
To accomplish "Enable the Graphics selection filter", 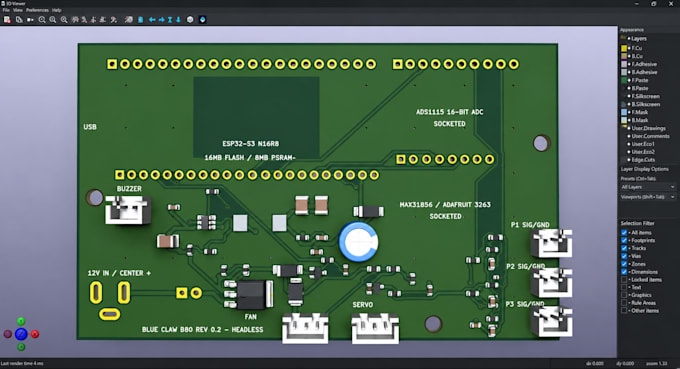I will pyautogui.click(x=624, y=295).
